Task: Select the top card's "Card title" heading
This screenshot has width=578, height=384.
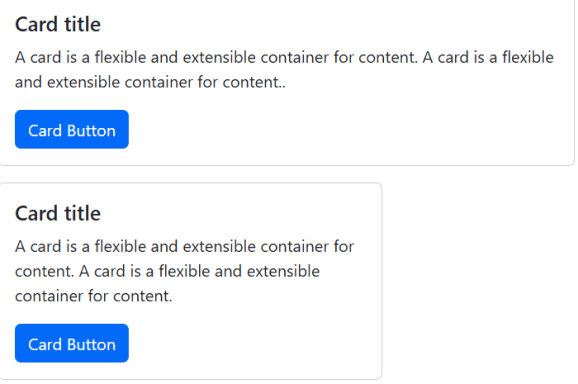Action: pos(58,24)
